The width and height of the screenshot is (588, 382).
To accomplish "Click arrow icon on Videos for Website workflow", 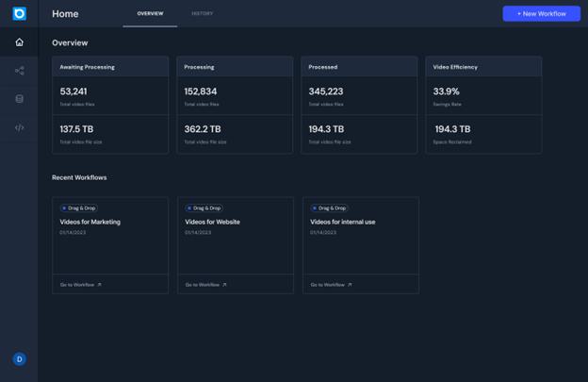I will click(x=224, y=285).
